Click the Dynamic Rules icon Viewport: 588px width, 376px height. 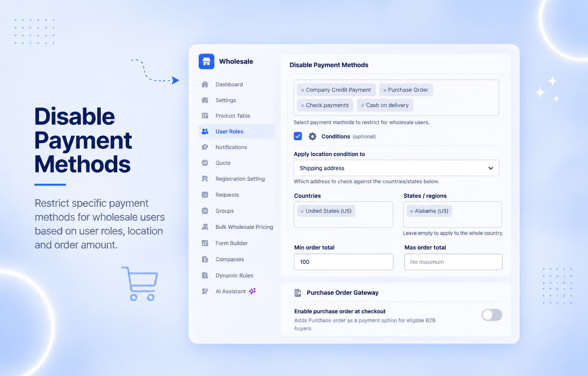(x=205, y=275)
